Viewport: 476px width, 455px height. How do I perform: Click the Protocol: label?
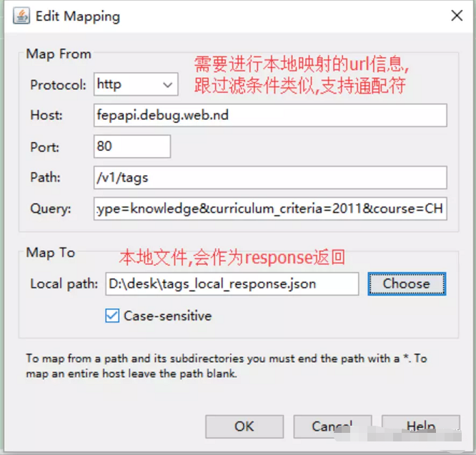click(x=59, y=84)
